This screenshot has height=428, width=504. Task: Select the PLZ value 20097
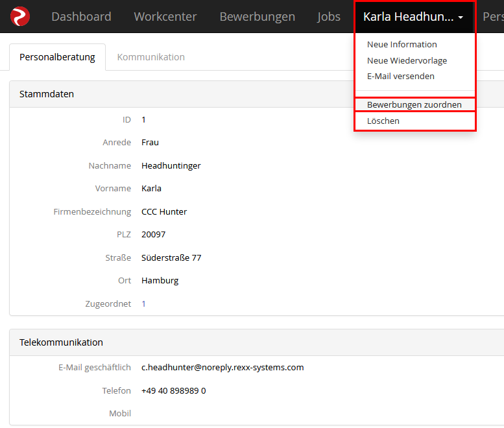[x=153, y=235]
